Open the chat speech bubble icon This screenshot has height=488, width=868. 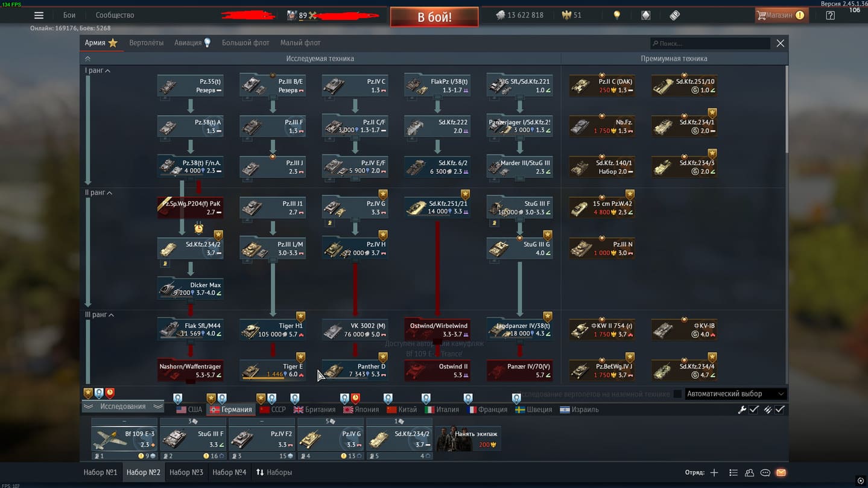click(x=765, y=473)
